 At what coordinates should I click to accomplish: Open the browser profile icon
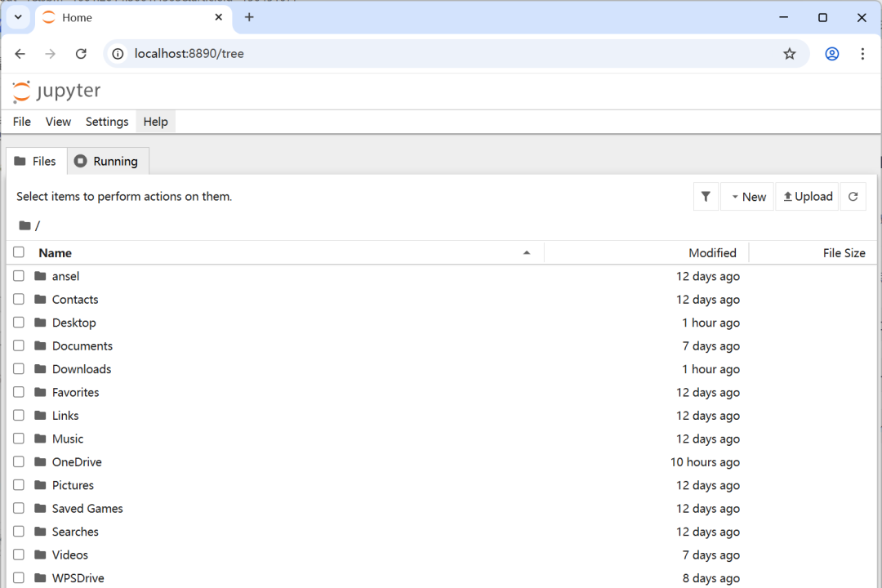[x=832, y=53]
